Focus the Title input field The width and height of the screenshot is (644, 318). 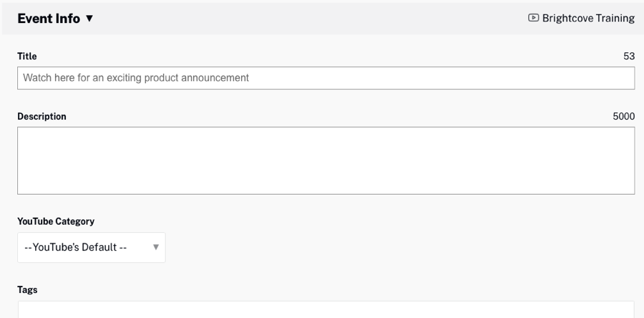326,78
